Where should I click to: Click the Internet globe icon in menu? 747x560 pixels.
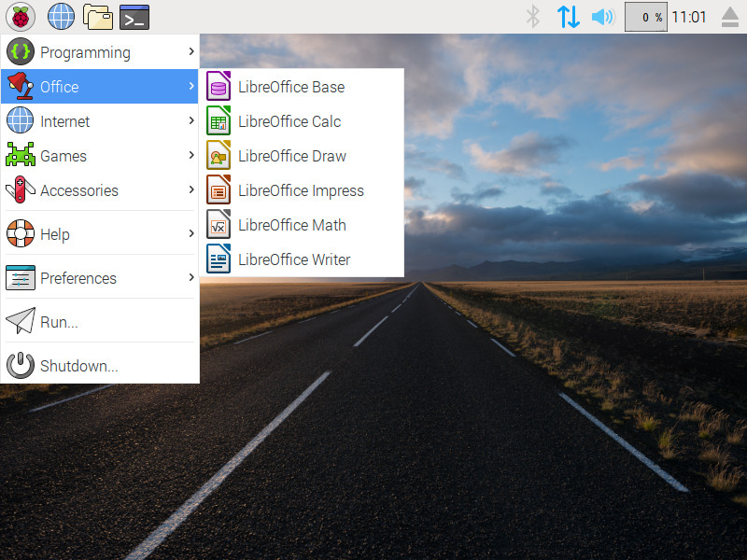pyautogui.click(x=20, y=120)
